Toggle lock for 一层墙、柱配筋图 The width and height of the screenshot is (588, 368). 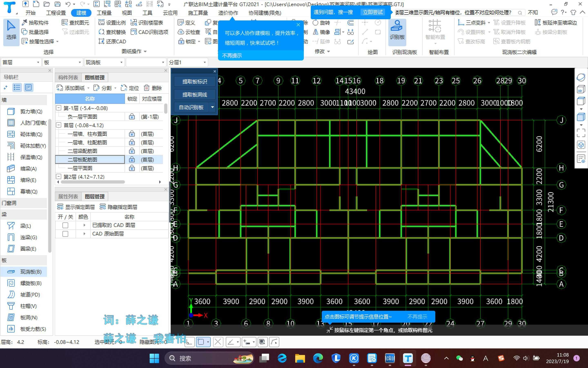point(132,142)
